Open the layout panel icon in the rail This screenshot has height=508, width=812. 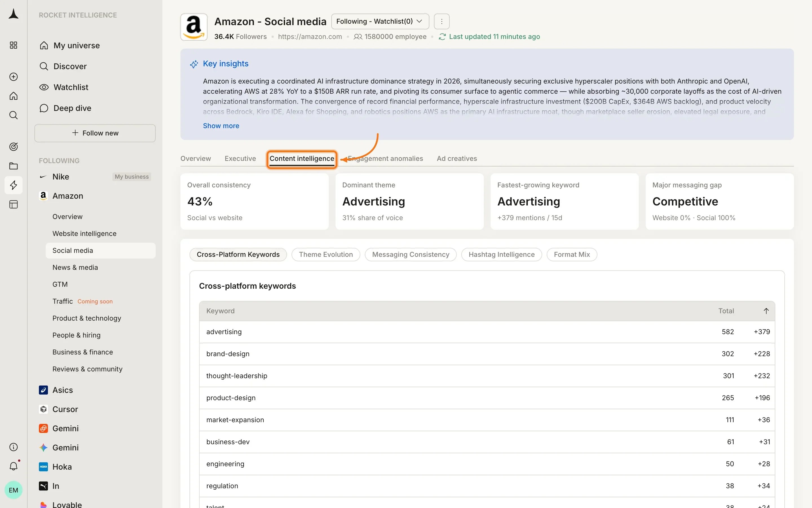(x=14, y=204)
